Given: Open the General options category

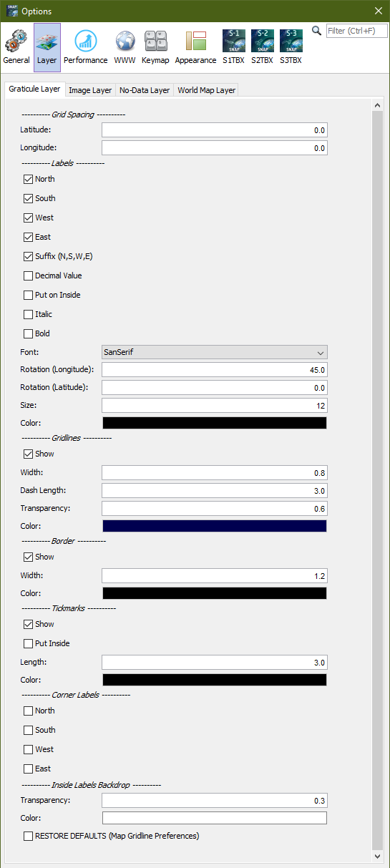Looking at the screenshot, I should click(16, 47).
